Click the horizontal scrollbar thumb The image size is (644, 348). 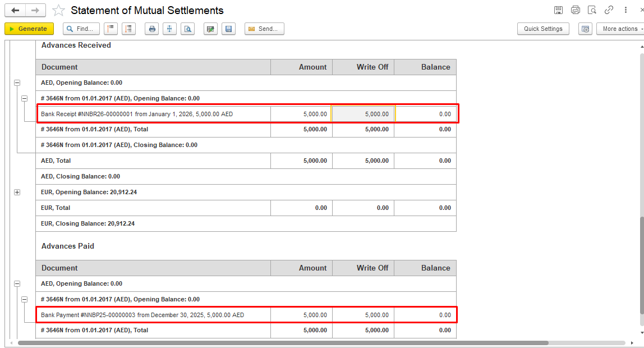click(283, 342)
